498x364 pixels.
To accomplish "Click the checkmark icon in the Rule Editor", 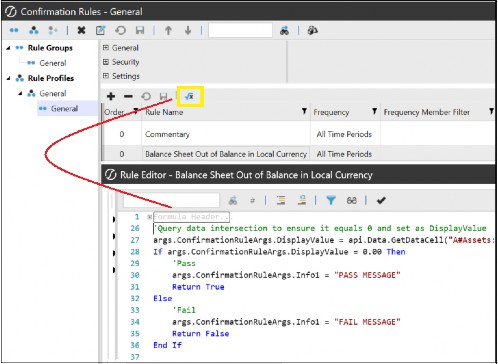I will 381,200.
